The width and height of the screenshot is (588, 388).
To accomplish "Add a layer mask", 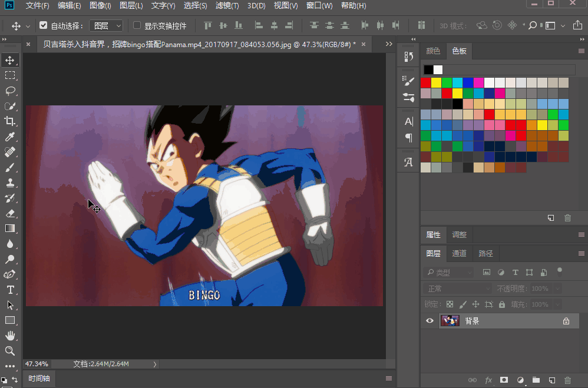I will tap(504, 380).
